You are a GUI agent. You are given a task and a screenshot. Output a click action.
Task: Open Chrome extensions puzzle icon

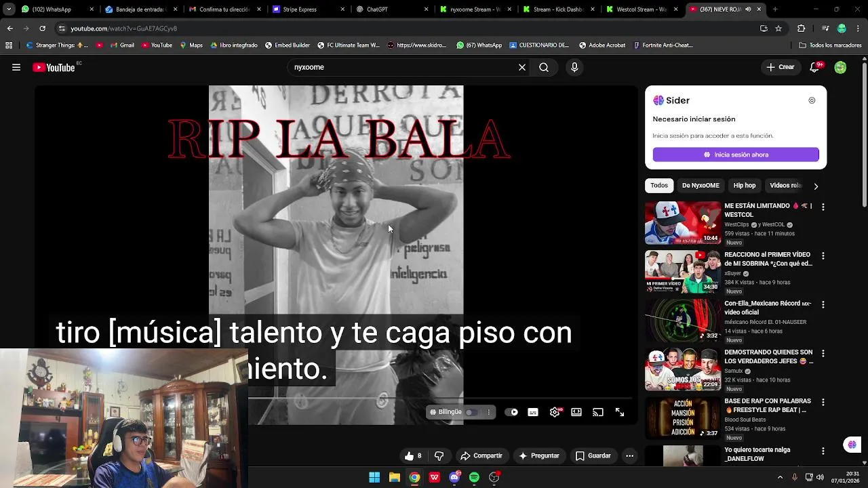pyautogui.click(x=801, y=28)
